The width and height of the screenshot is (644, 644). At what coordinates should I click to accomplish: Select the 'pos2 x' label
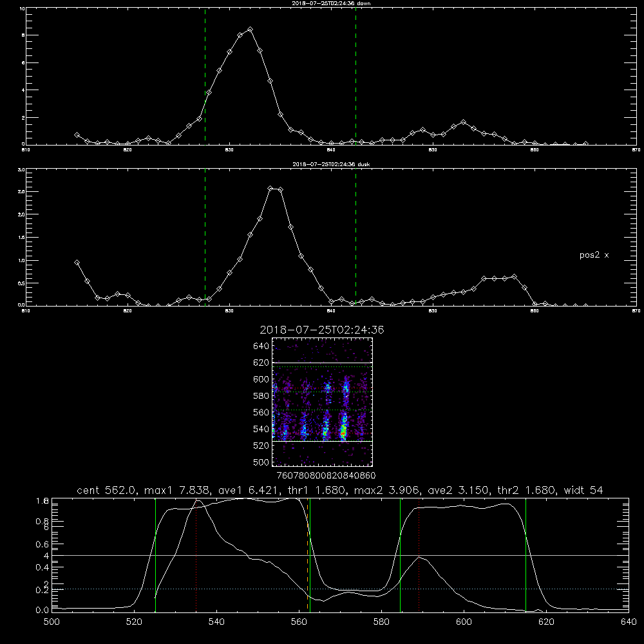(594, 255)
